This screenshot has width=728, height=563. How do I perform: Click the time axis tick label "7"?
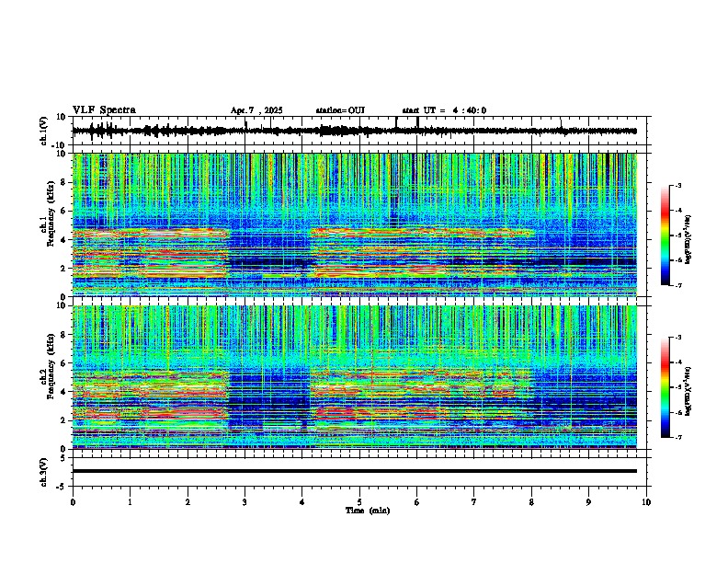[474, 502]
